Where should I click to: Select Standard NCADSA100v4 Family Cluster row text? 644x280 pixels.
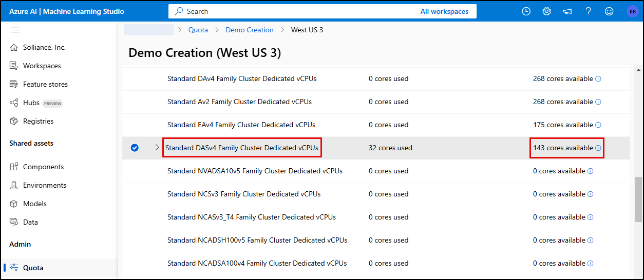257,264
